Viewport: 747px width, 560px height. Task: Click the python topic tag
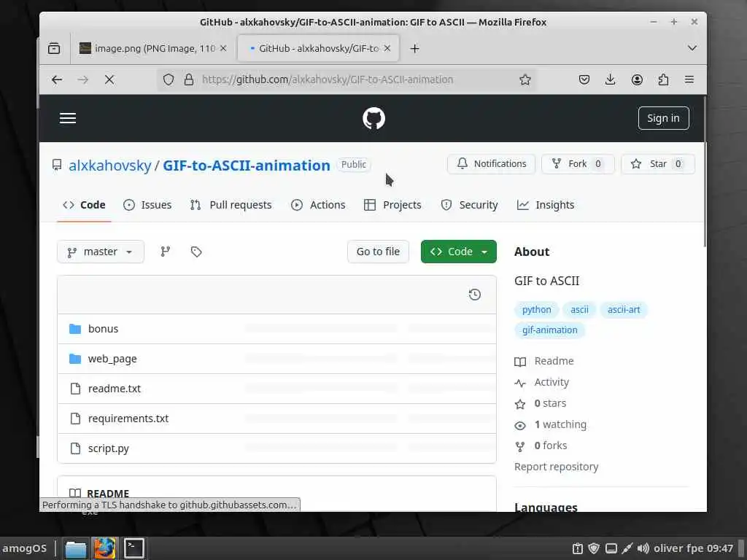(x=536, y=309)
